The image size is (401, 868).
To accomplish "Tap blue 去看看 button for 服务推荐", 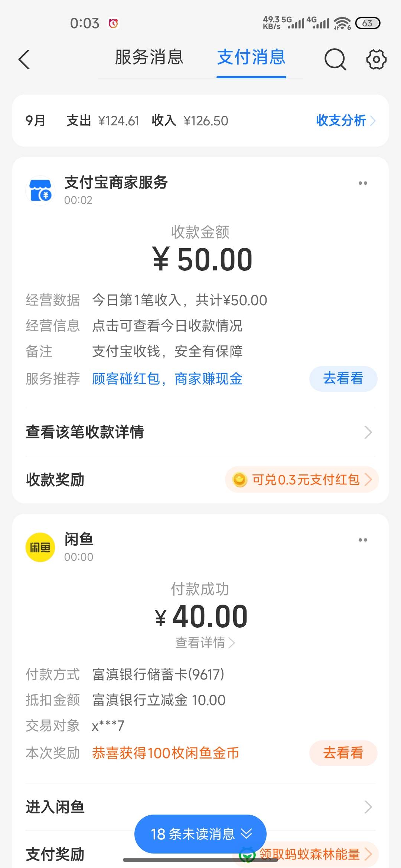I will pyautogui.click(x=343, y=379).
